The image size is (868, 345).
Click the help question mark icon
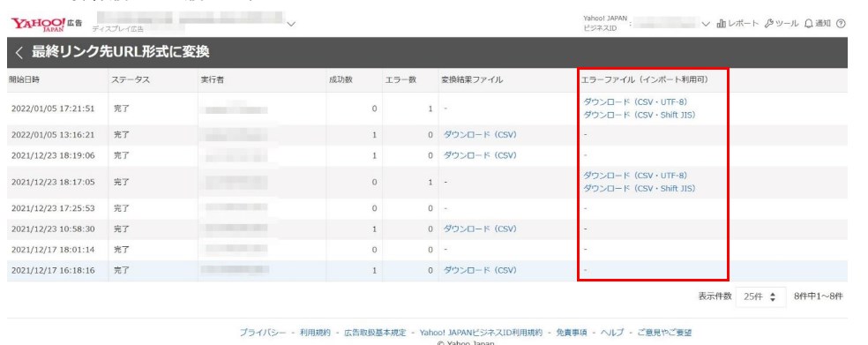tap(841, 23)
